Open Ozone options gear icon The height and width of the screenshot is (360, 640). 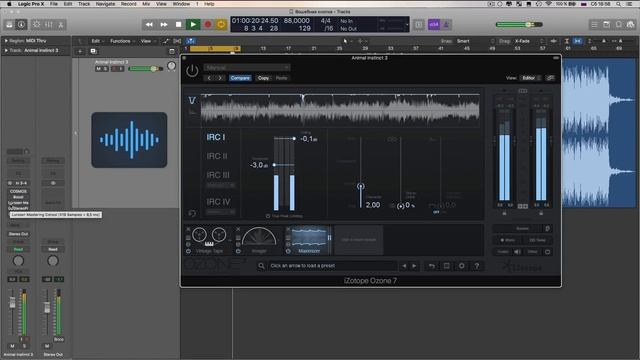(462, 266)
